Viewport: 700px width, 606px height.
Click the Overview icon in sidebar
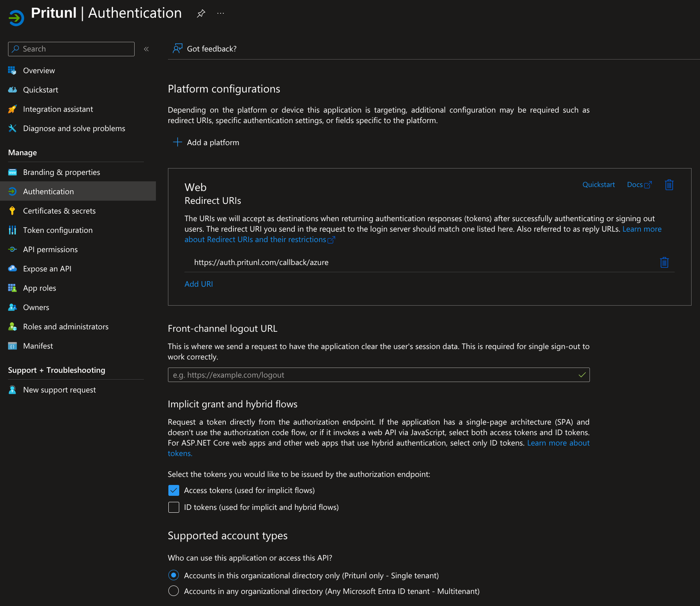coord(12,70)
